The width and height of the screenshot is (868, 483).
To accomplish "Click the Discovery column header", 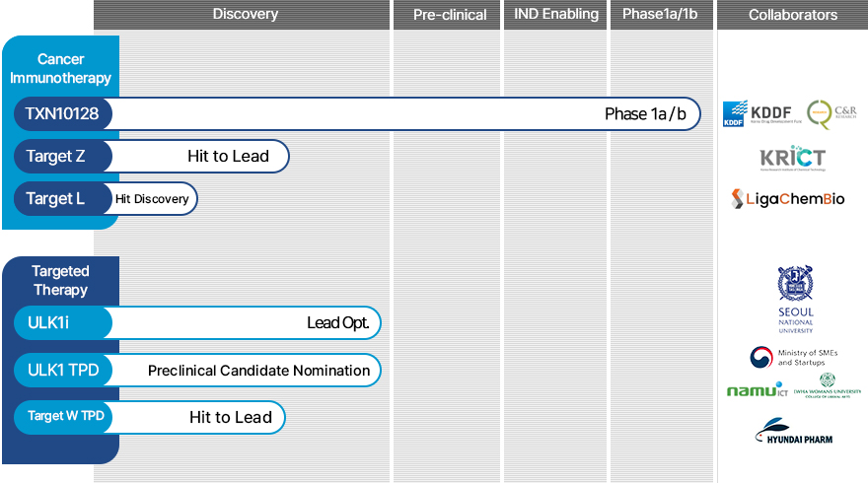I will (245, 15).
